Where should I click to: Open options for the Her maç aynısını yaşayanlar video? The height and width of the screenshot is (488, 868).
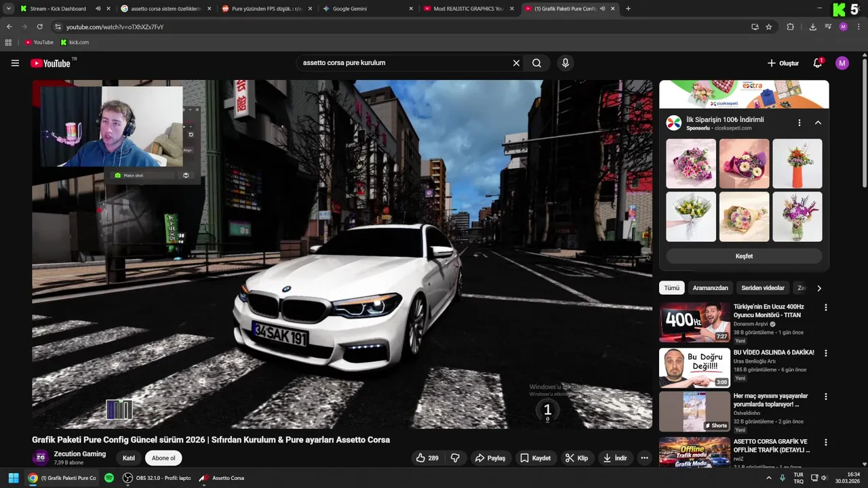click(x=825, y=396)
